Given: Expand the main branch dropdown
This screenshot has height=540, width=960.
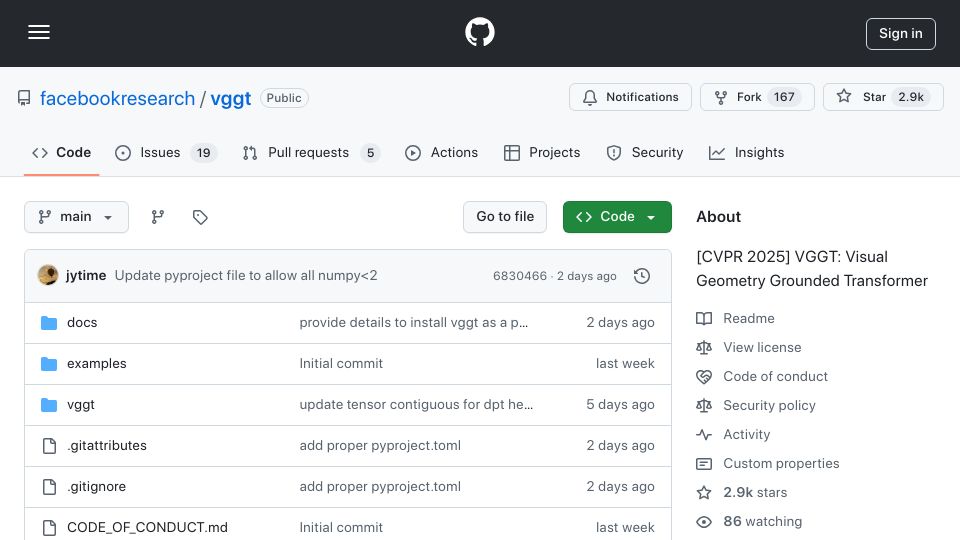Looking at the screenshot, I should (x=77, y=217).
